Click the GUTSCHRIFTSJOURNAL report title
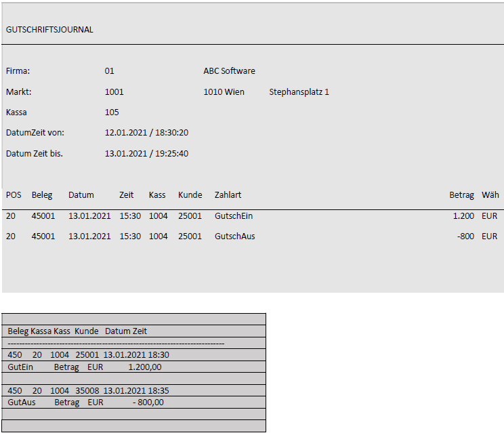This screenshot has width=504, height=433. coord(49,30)
